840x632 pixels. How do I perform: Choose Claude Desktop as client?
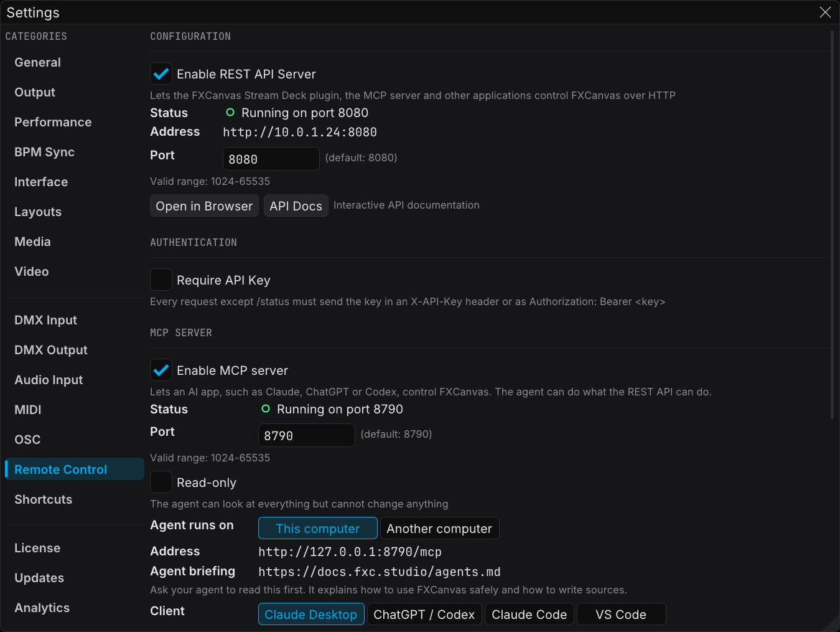pos(311,615)
